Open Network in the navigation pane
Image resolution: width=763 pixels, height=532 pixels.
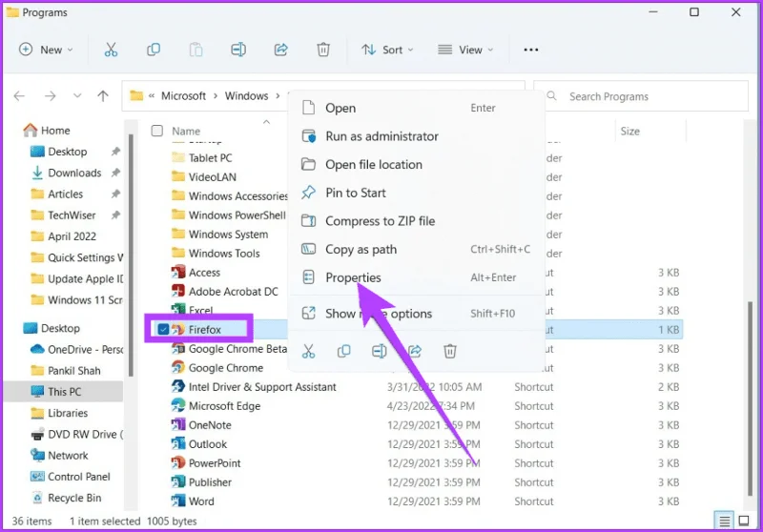[x=59, y=455]
